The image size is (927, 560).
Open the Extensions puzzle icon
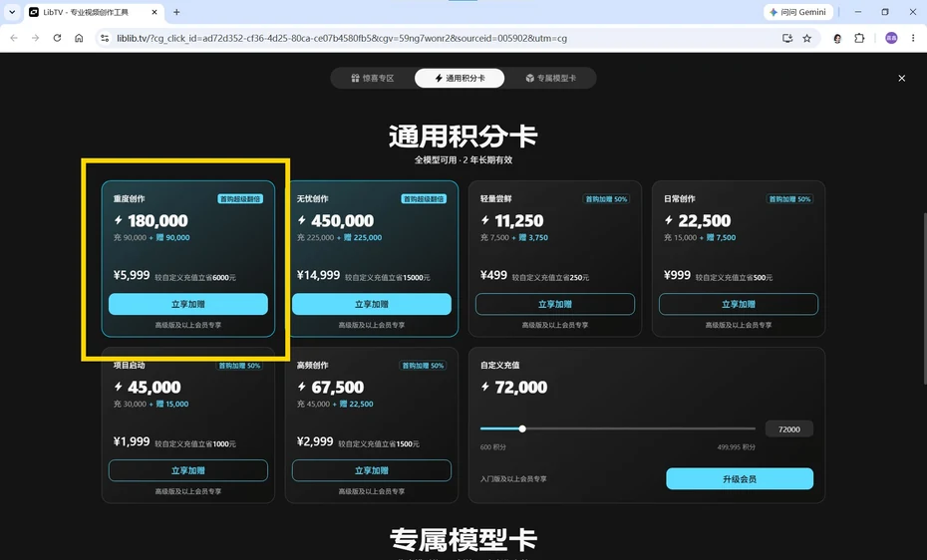pyautogui.click(x=859, y=38)
